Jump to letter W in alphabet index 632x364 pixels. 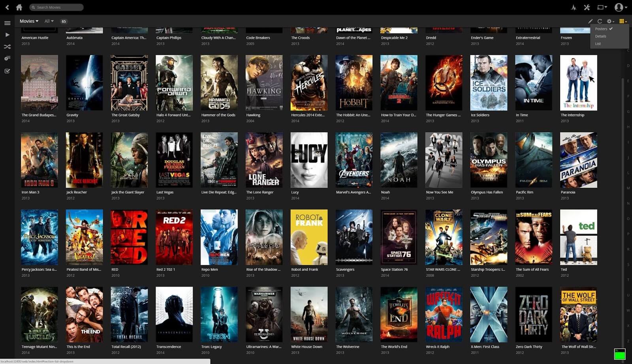pos(628,310)
